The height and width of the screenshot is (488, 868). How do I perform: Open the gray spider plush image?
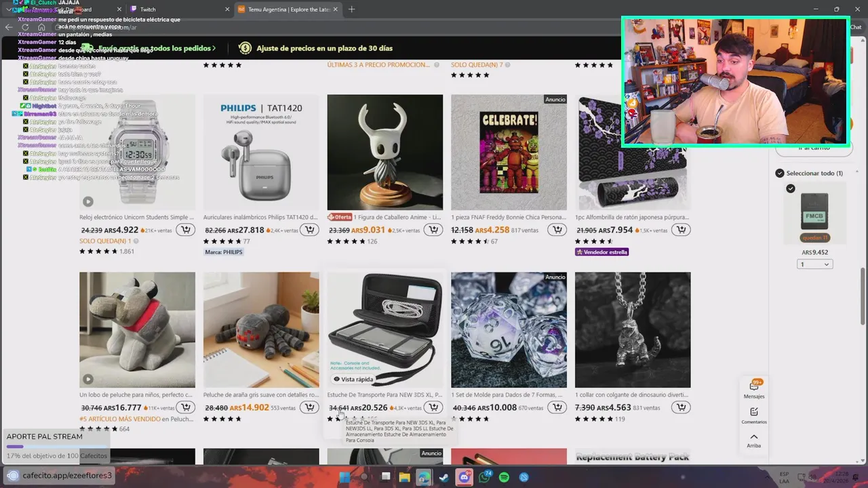261,330
